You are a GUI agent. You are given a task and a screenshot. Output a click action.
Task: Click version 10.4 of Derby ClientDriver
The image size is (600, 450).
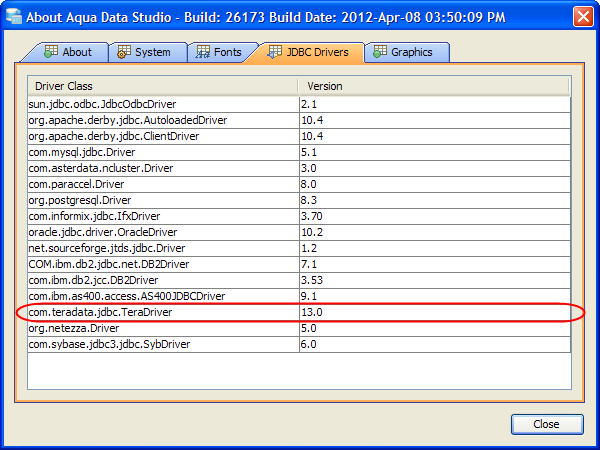435,136
